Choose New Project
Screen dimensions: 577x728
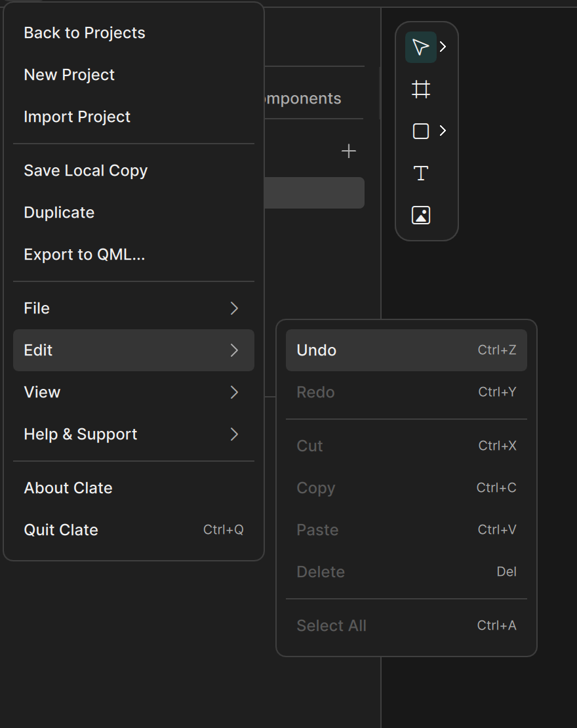pos(134,75)
